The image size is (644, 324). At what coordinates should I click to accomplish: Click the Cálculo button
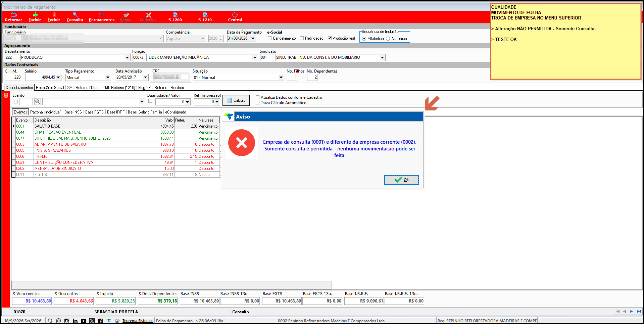[x=236, y=100]
